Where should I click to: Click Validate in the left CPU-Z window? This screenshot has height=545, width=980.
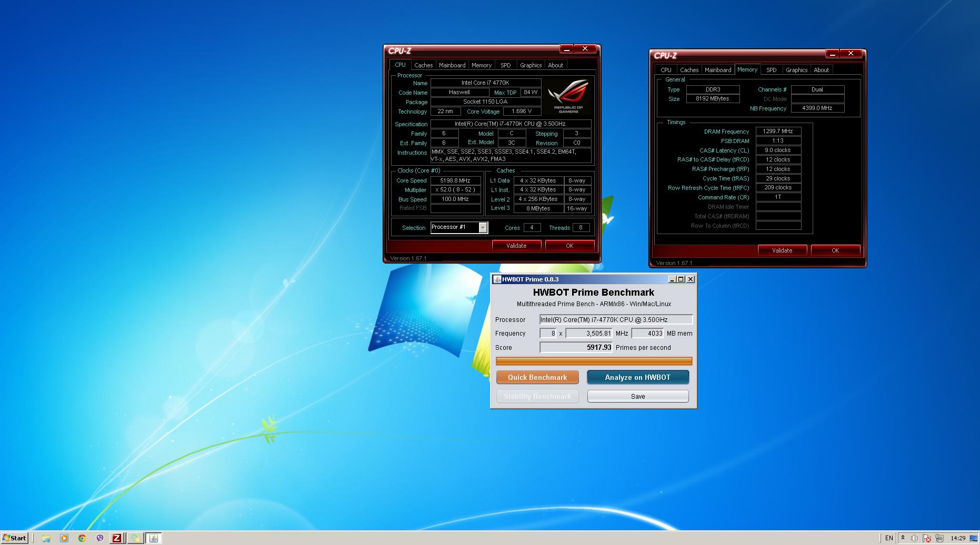tap(516, 246)
